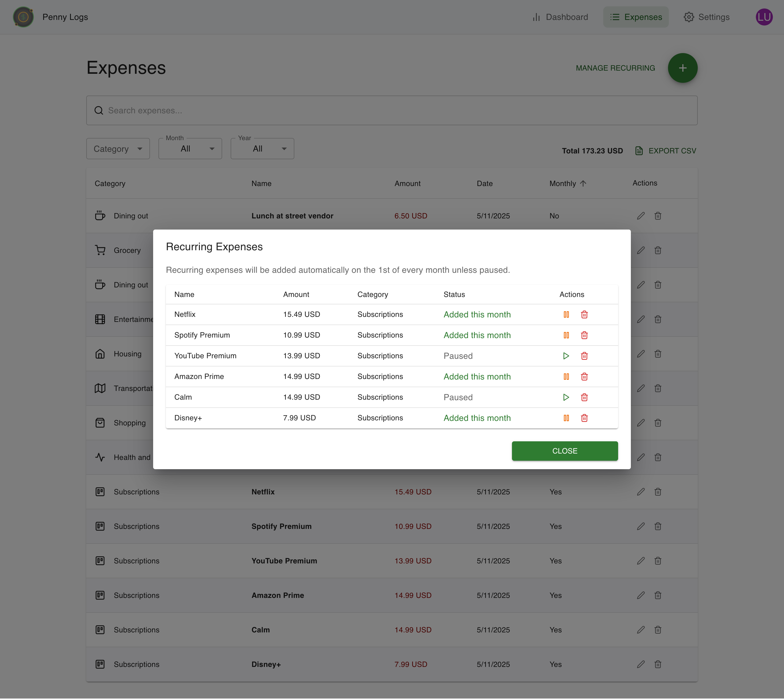The height and width of the screenshot is (699, 784).
Task: Click the Manage Recurring link
Action: tap(615, 68)
